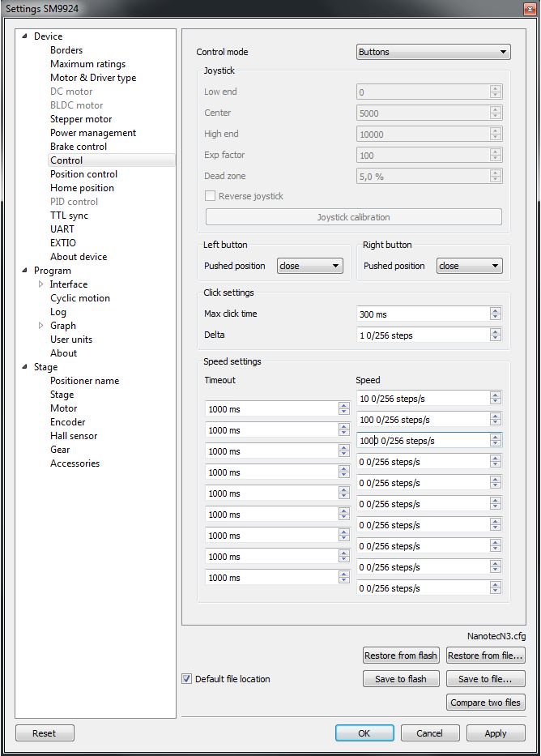Decrease the first Timeout row spinner
This screenshot has width=541, height=756.
coord(343,413)
